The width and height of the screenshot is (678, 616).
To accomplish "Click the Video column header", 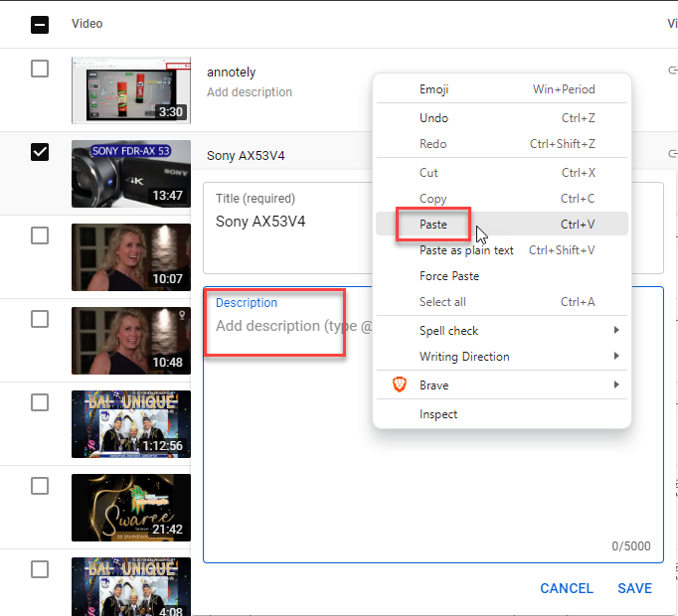I will pyautogui.click(x=86, y=24).
